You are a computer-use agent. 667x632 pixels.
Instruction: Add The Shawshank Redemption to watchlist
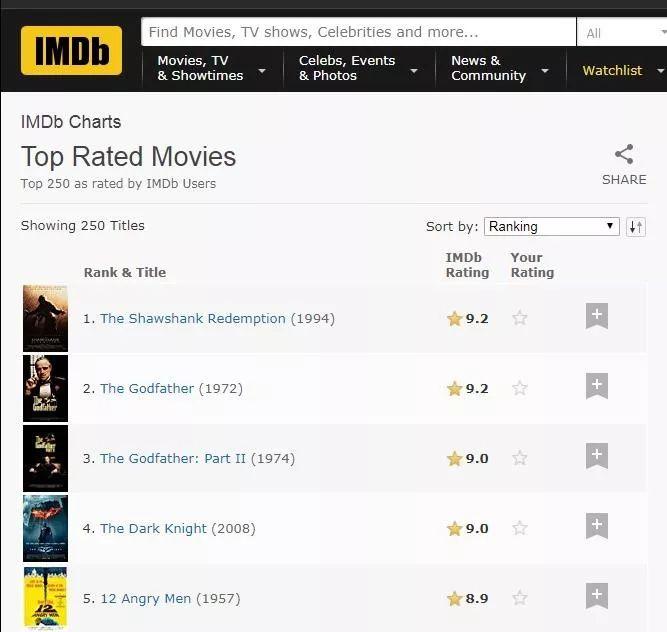point(597,316)
